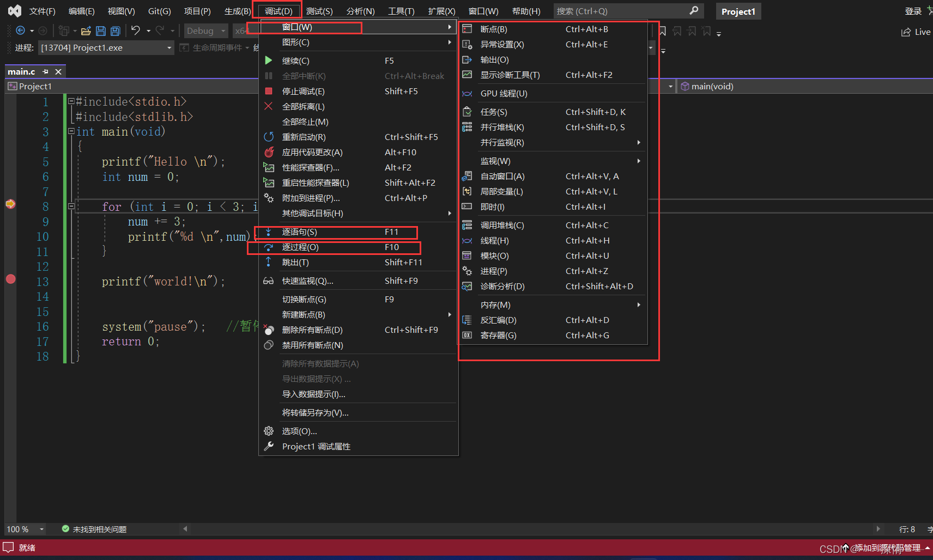Expand 新建断点(B) submenu

(358, 315)
